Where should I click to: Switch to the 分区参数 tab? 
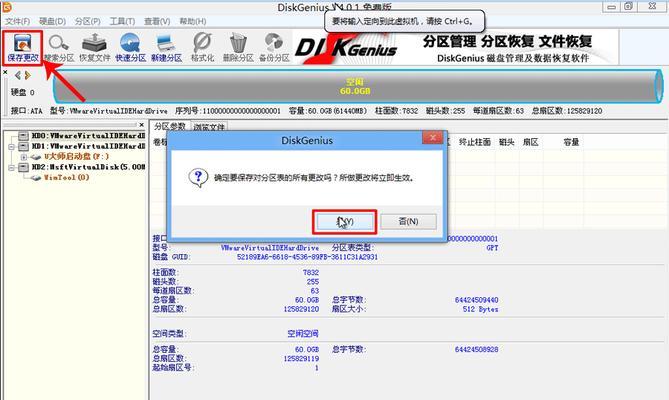pos(170,126)
